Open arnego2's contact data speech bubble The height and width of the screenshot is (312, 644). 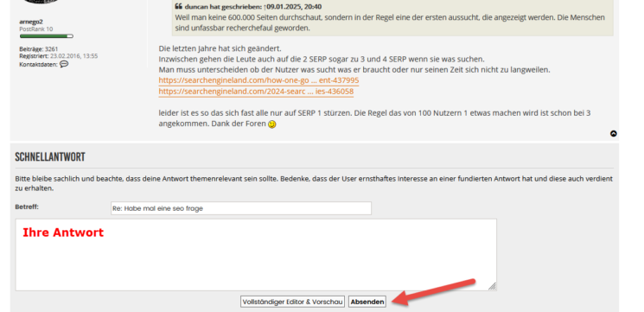coord(64,64)
